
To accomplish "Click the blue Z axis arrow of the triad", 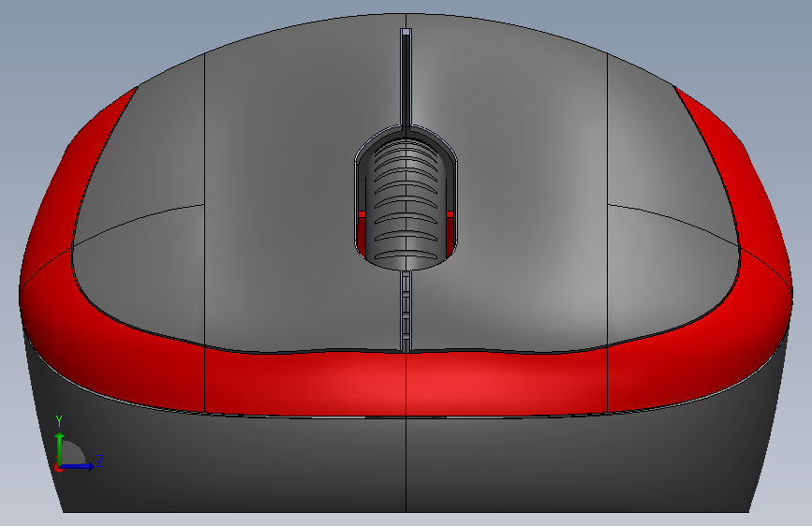I will click(x=77, y=466).
